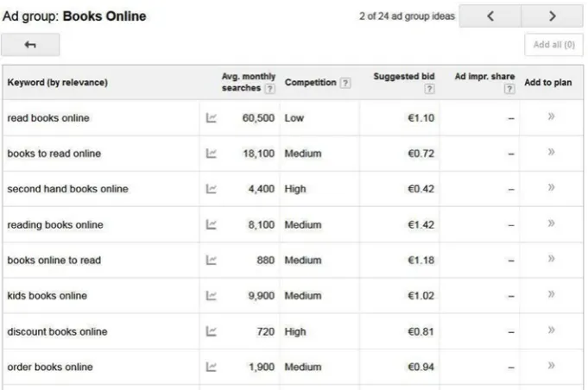Add reading books online to plan
This screenshot has height=390, width=588.
pyautogui.click(x=551, y=223)
